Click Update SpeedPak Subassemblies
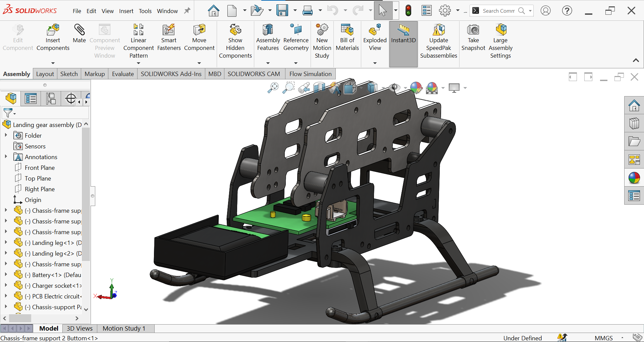The image size is (644, 342). 439,41
